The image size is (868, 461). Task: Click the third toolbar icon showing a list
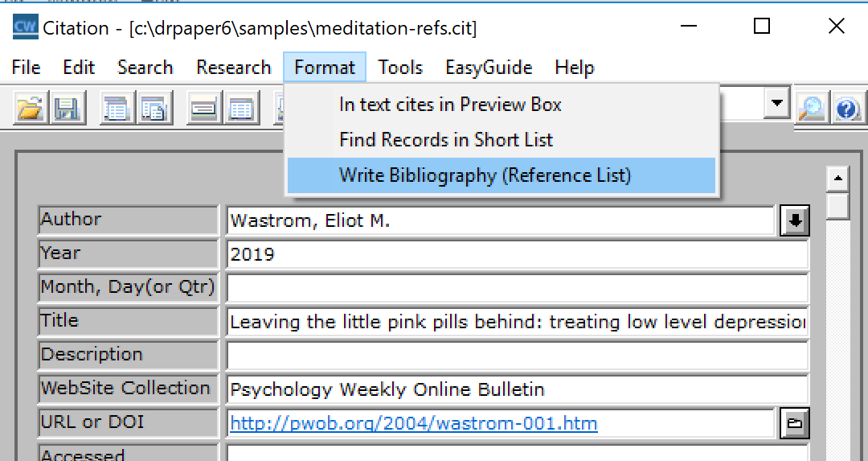pos(117,109)
